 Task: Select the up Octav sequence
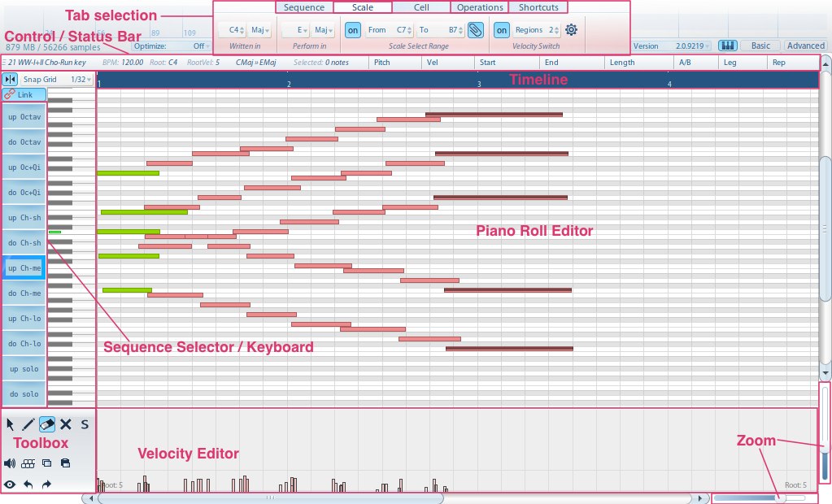[24, 117]
